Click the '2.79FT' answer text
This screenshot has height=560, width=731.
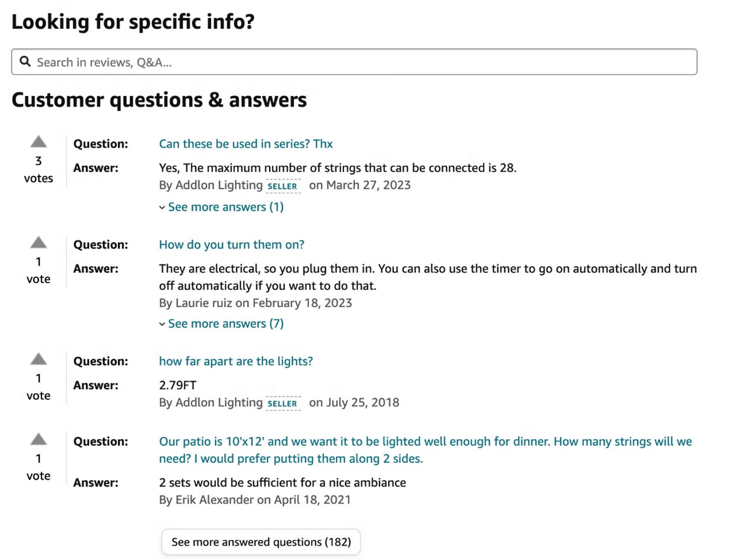click(x=177, y=386)
